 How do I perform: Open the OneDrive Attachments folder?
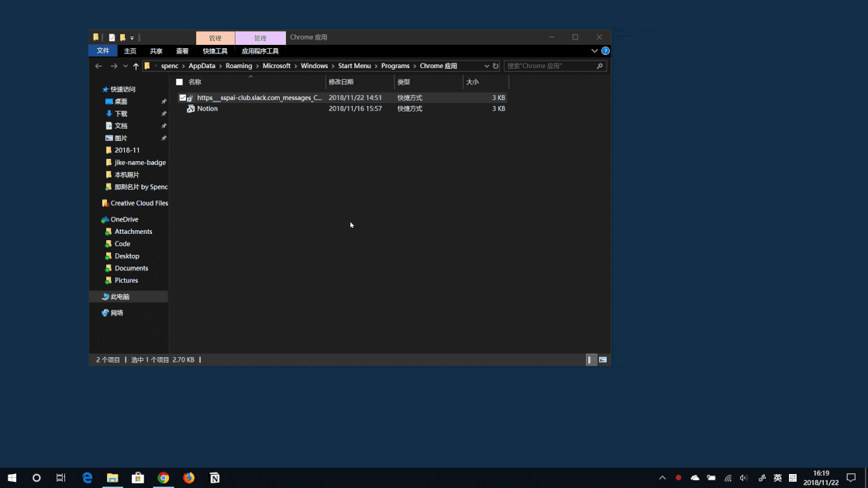133,232
